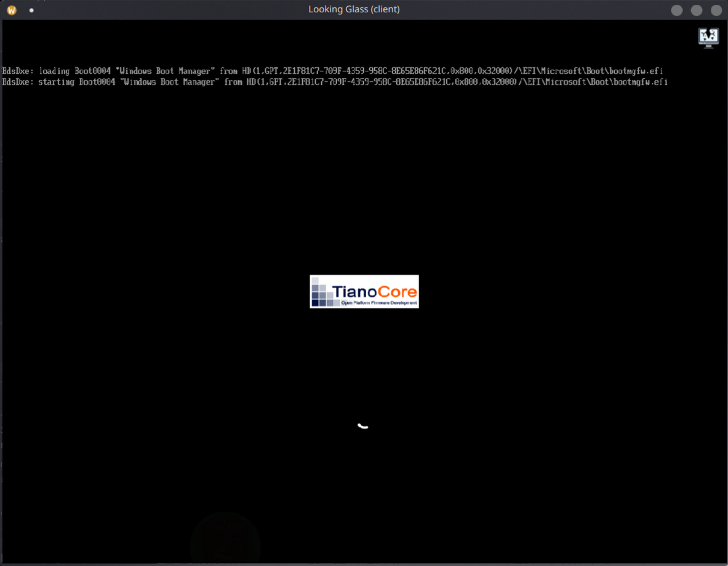Maximize the Looking Glass window

697,10
